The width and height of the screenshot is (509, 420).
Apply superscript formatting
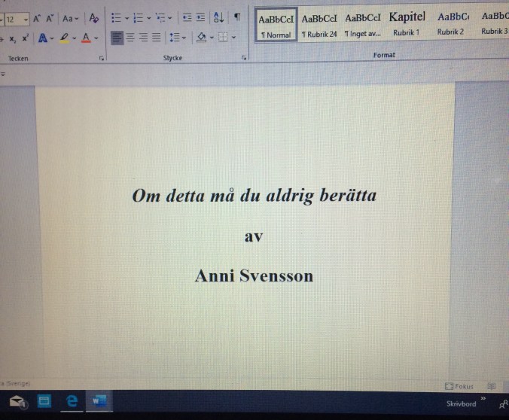coord(25,37)
